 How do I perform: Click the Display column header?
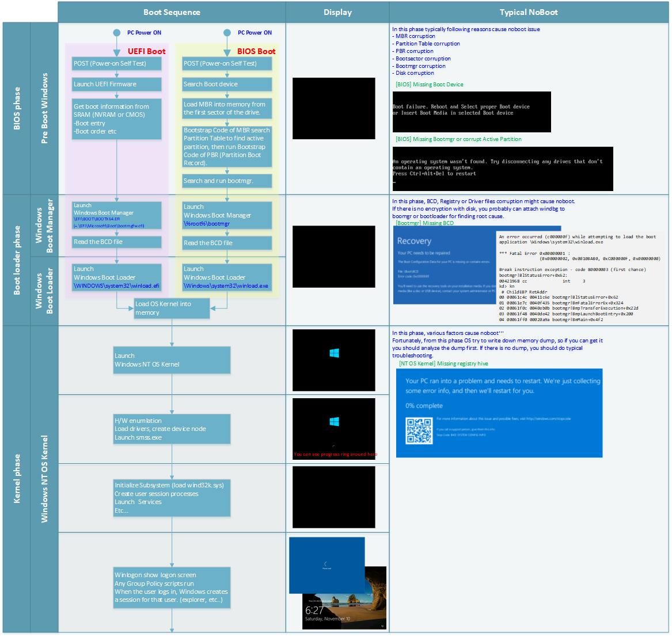coord(337,12)
